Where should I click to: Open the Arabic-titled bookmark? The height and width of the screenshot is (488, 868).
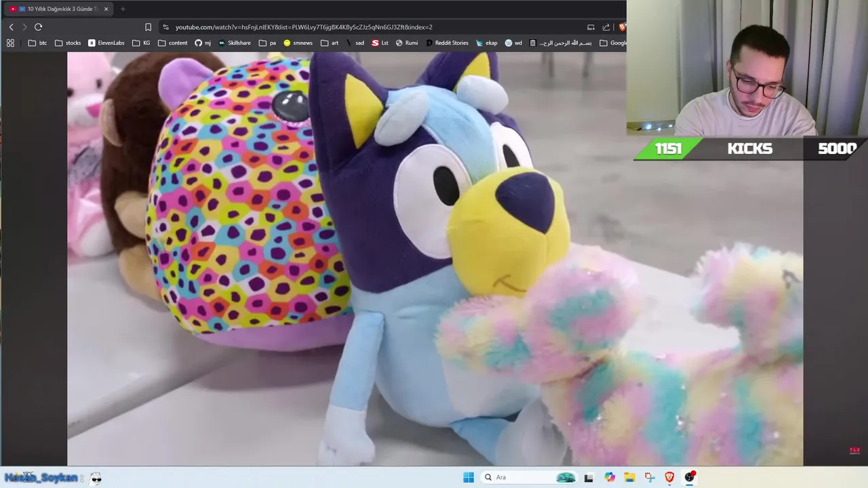point(560,43)
